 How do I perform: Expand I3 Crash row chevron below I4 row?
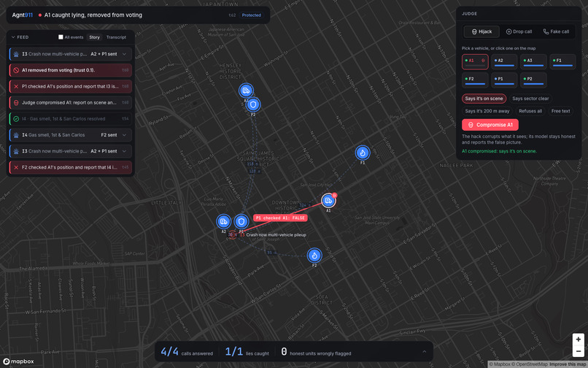[125, 151]
